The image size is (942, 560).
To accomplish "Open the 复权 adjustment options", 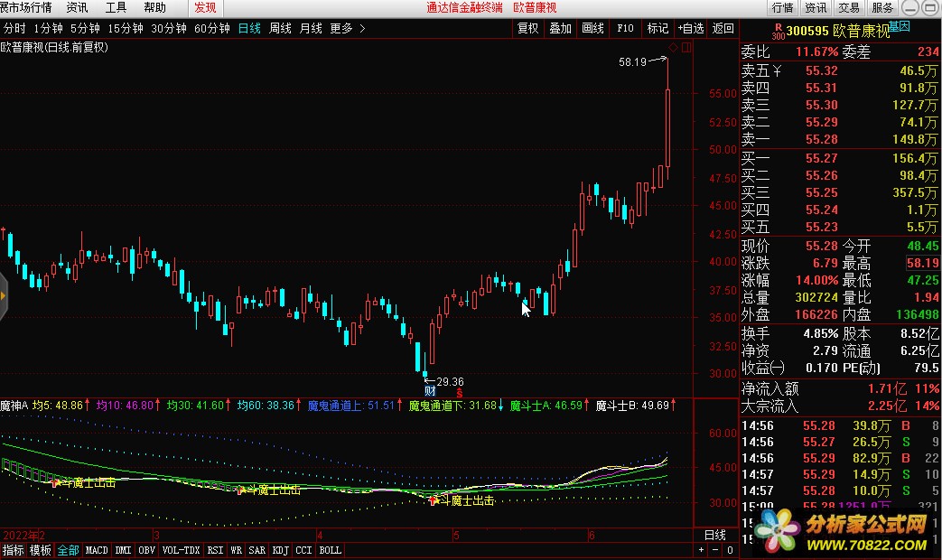I will pyautogui.click(x=528, y=28).
